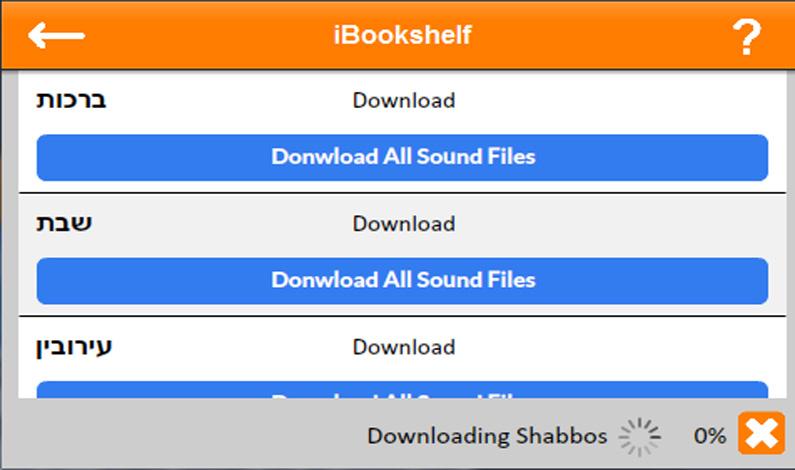The width and height of the screenshot is (795, 470).
Task: Download all sound files for ברכות
Action: pyautogui.click(x=402, y=157)
